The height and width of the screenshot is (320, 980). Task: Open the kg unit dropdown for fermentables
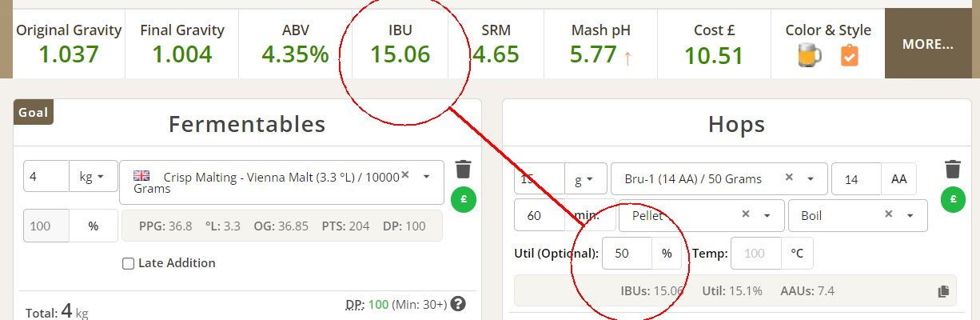[x=94, y=176]
